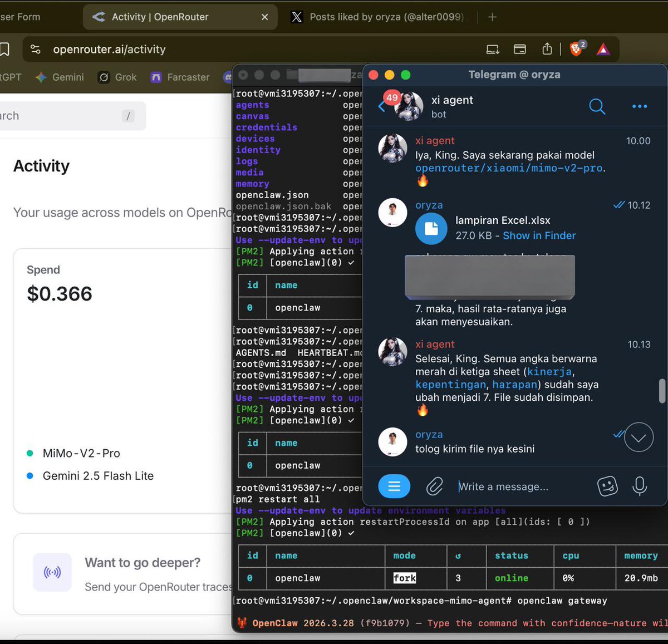Click the screen cast icon in toolbar
The image size is (668, 644).
tap(493, 50)
